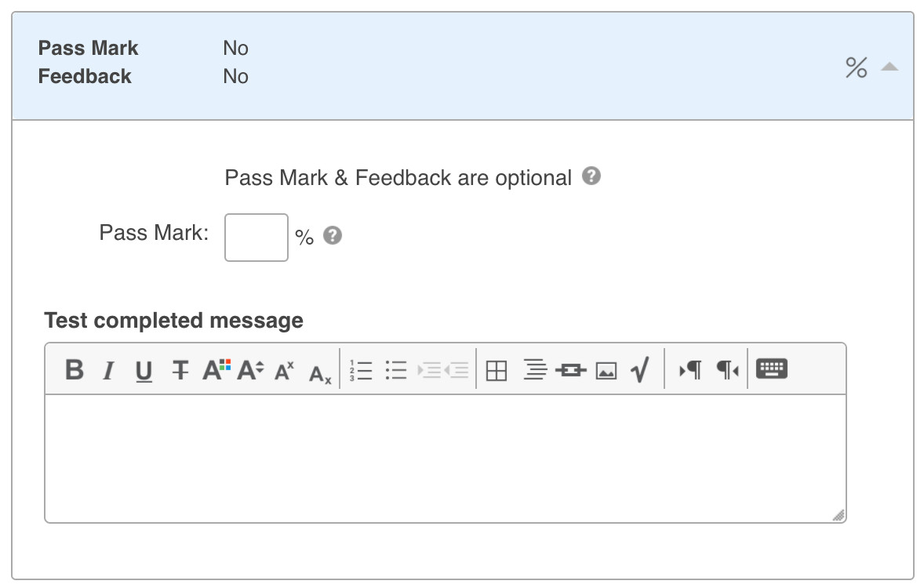
Task: Toggle bold formatting in message editor
Action: pyautogui.click(x=75, y=369)
